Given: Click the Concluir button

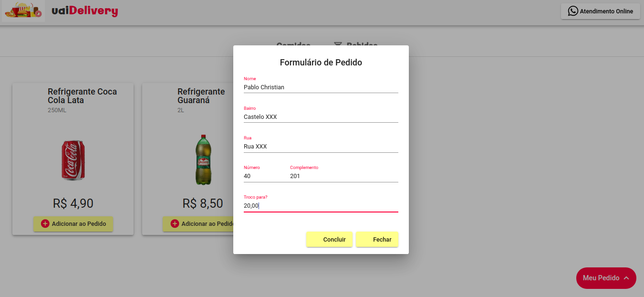Looking at the screenshot, I should click(x=330, y=239).
